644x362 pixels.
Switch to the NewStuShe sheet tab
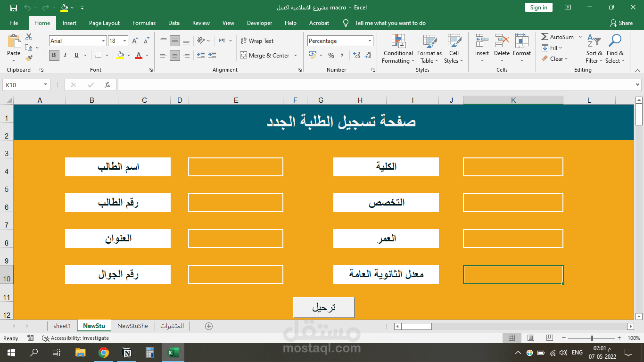pyautogui.click(x=132, y=326)
